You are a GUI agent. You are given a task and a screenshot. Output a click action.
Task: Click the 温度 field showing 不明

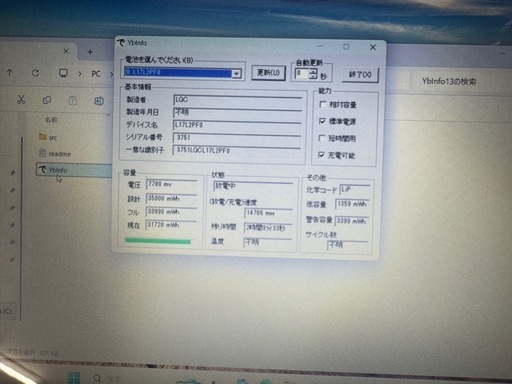coord(268,242)
